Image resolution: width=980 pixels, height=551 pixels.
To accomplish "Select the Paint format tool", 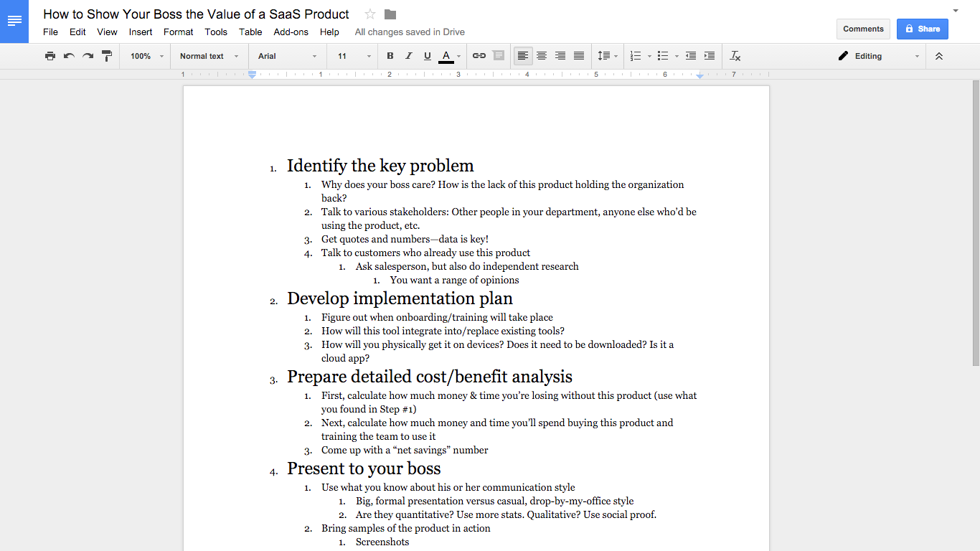I will 107,56.
